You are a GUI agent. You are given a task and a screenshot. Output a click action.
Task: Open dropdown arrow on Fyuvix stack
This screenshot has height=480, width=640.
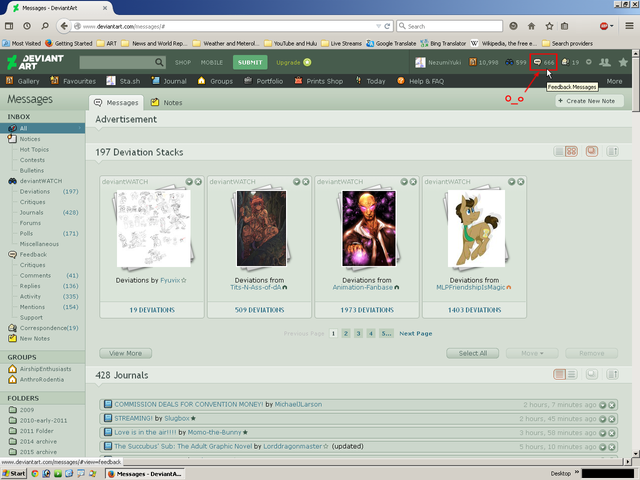189,182
